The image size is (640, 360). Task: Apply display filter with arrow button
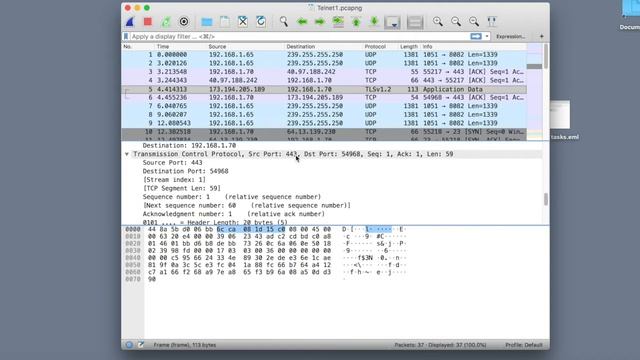476,36
